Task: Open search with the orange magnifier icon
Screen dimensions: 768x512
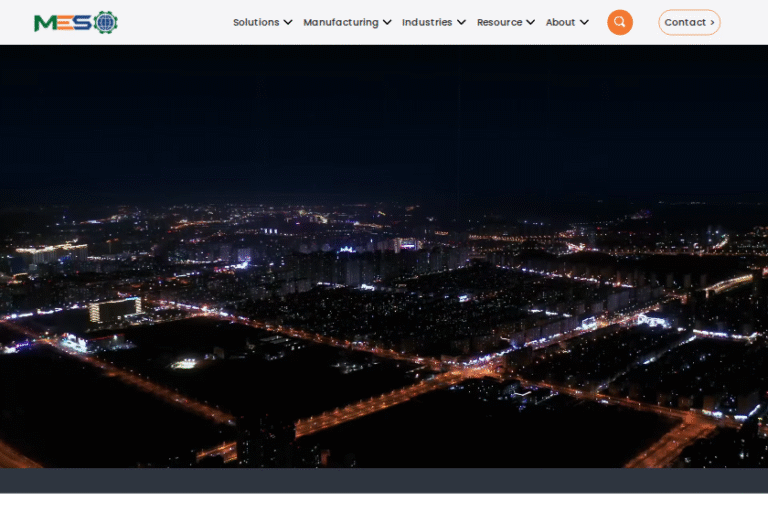Action: click(620, 22)
